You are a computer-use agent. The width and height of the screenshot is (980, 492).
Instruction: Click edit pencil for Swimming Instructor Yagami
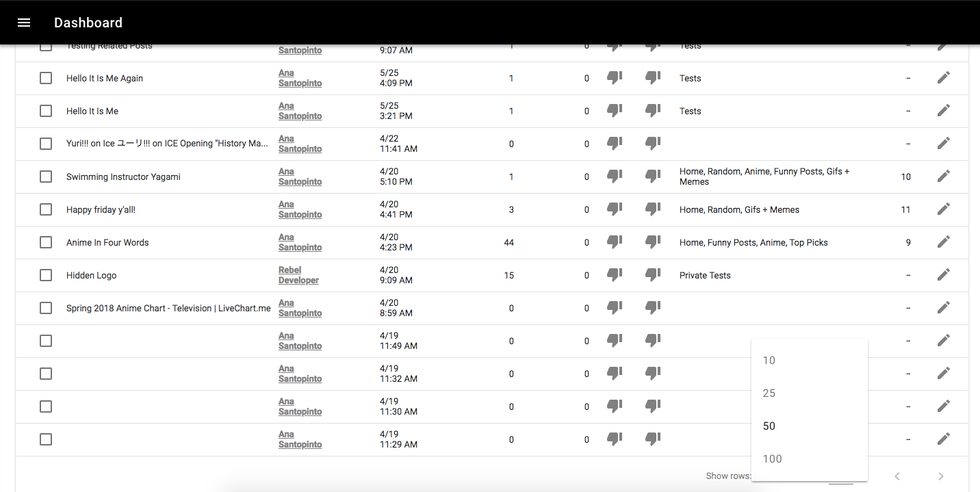943,176
